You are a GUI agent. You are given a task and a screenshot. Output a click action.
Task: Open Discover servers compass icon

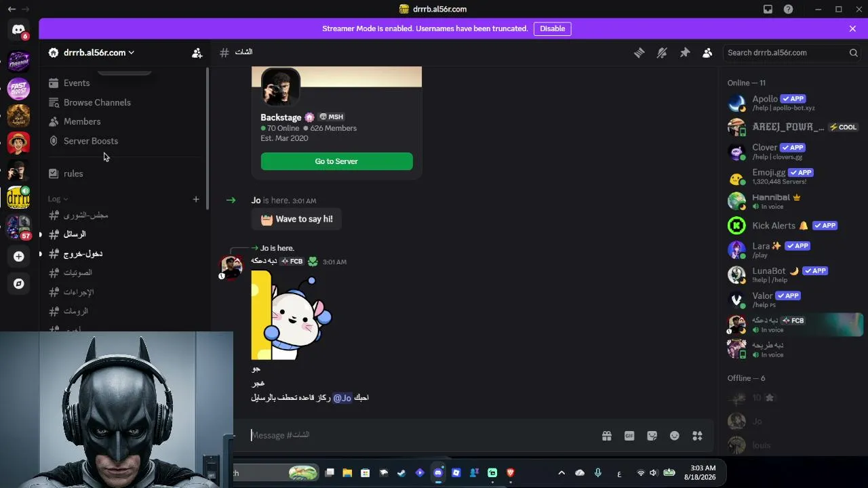(x=18, y=284)
